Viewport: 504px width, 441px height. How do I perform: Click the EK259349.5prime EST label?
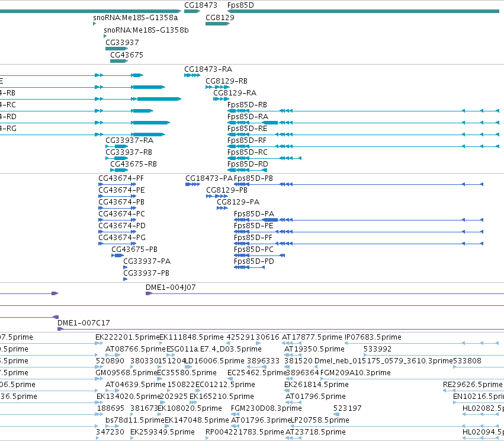(x=162, y=432)
